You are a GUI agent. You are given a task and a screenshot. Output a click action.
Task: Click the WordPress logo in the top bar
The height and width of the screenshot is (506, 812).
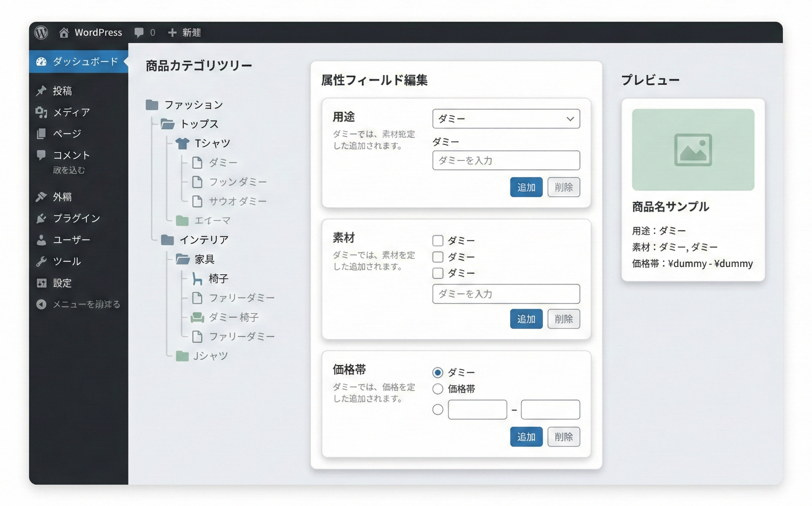[42, 33]
